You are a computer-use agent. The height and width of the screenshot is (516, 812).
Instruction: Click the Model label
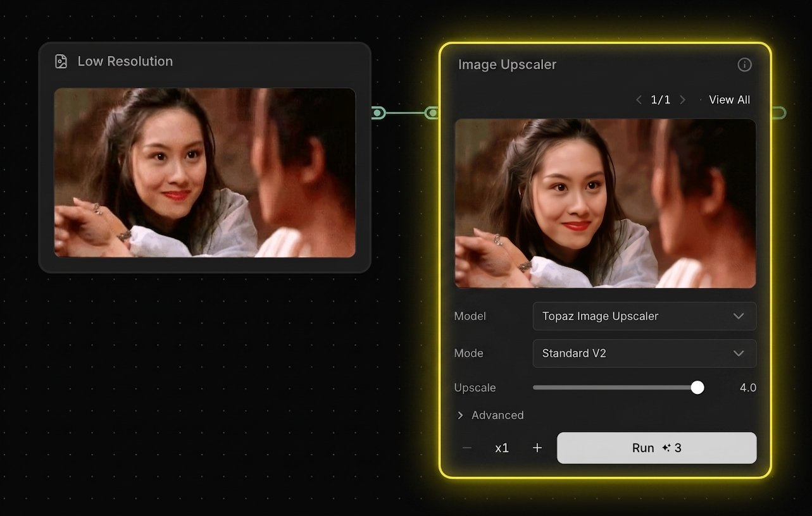[470, 316]
